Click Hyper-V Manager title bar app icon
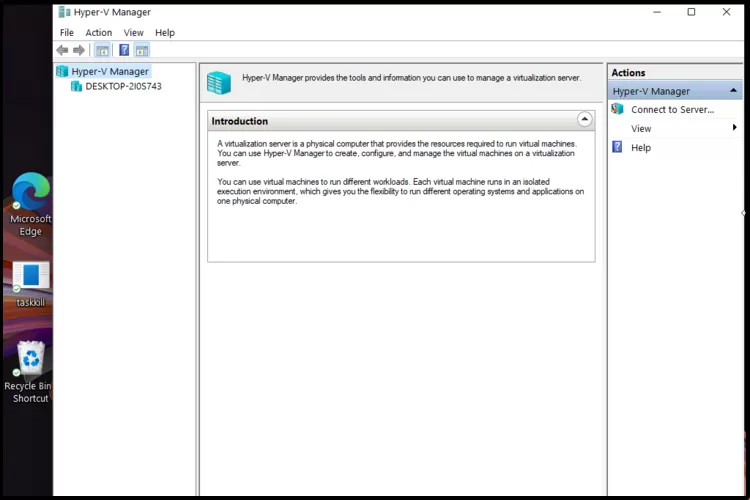This screenshot has height=500, width=750. tap(64, 12)
